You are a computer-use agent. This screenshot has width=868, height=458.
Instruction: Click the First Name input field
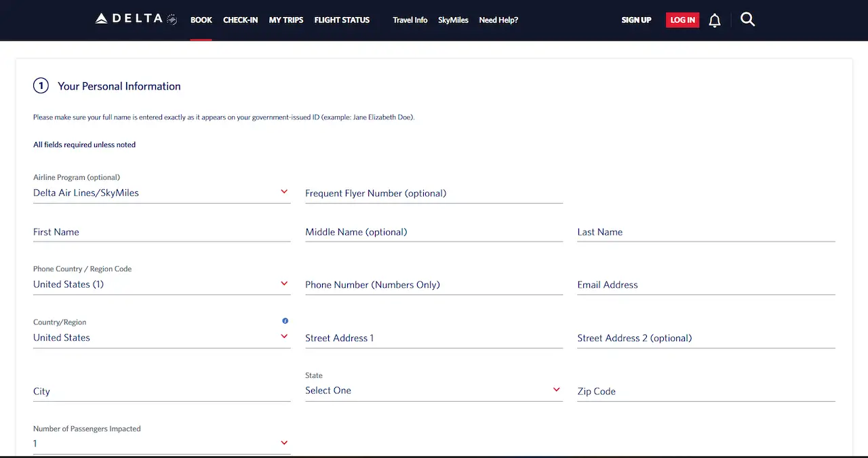161,232
